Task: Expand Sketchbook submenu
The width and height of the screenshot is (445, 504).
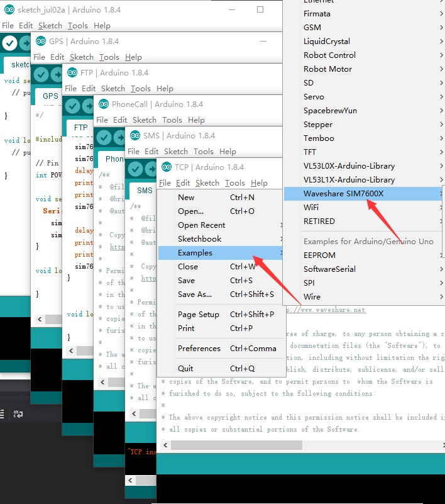Action: coord(220,239)
